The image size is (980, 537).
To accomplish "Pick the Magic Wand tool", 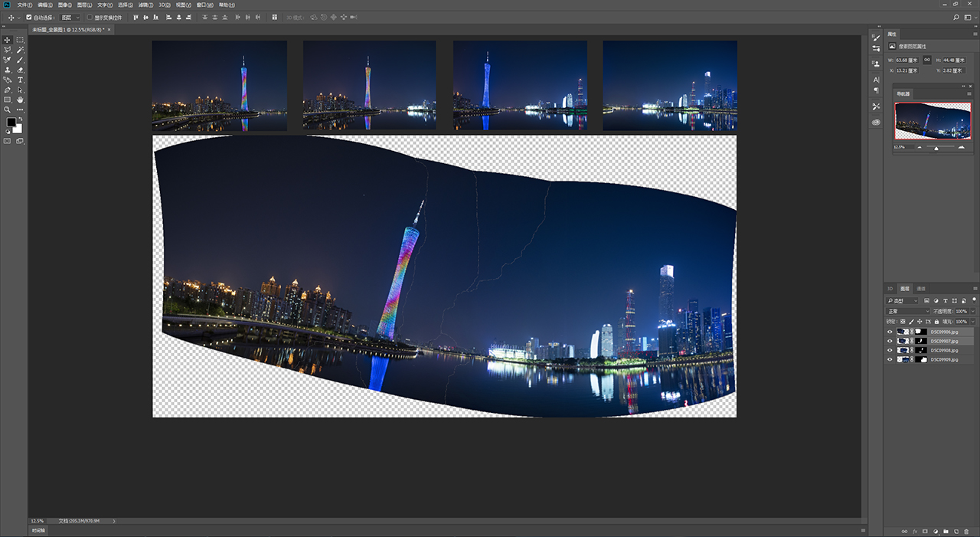I will click(x=20, y=50).
